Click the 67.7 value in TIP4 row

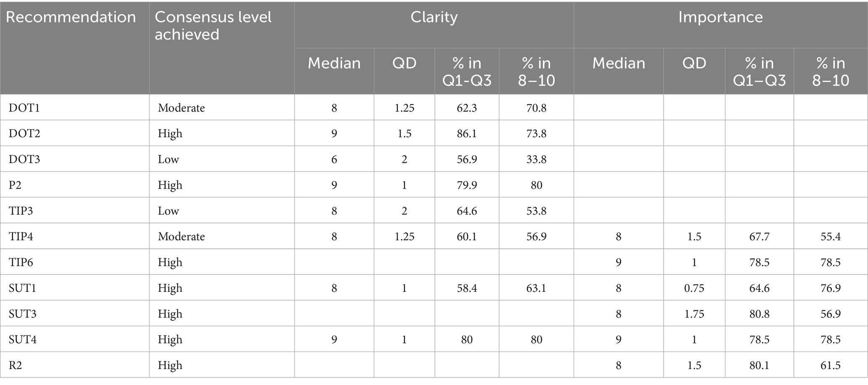[759, 237]
